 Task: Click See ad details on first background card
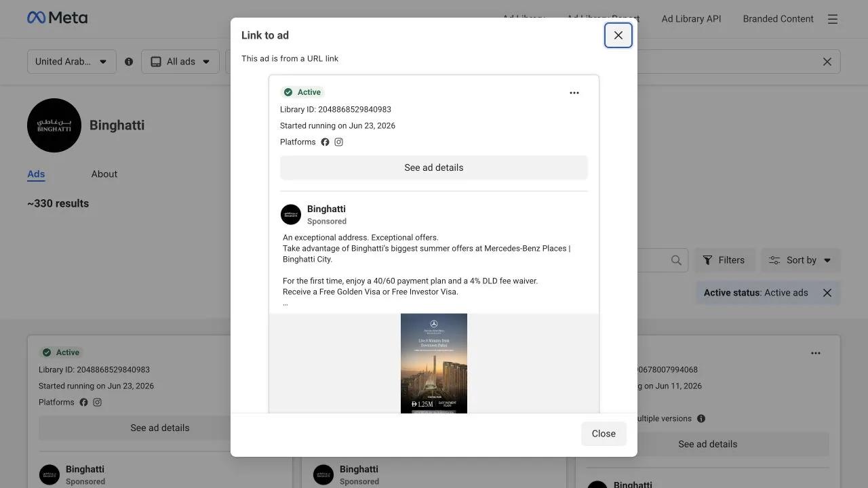[160, 428]
